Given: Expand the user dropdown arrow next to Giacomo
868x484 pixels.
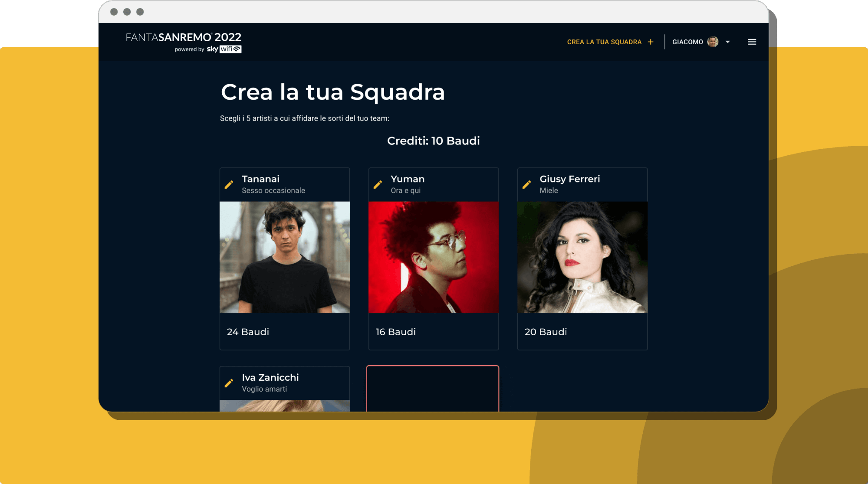Looking at the screenshot, I should click(x=728, y=42).
